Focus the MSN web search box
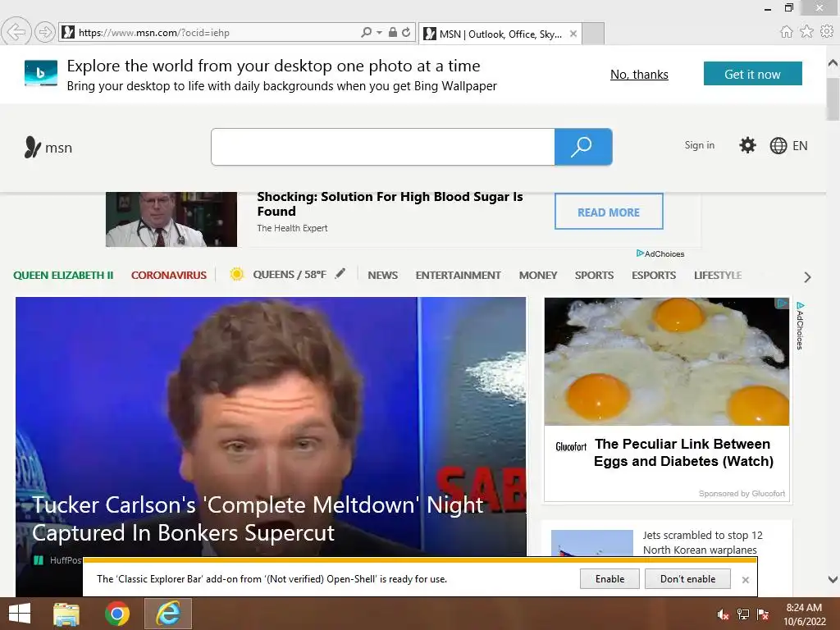 click(x=383, y=147)
